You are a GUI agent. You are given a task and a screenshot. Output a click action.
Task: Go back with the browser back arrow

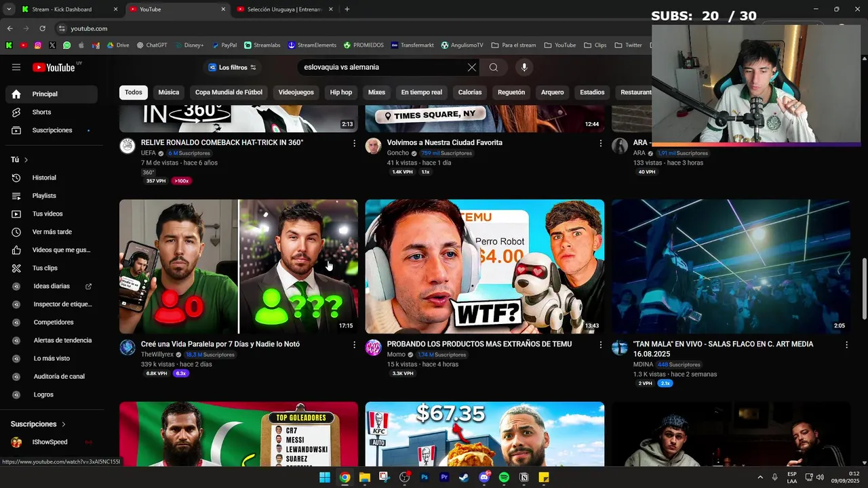[9, 28]
